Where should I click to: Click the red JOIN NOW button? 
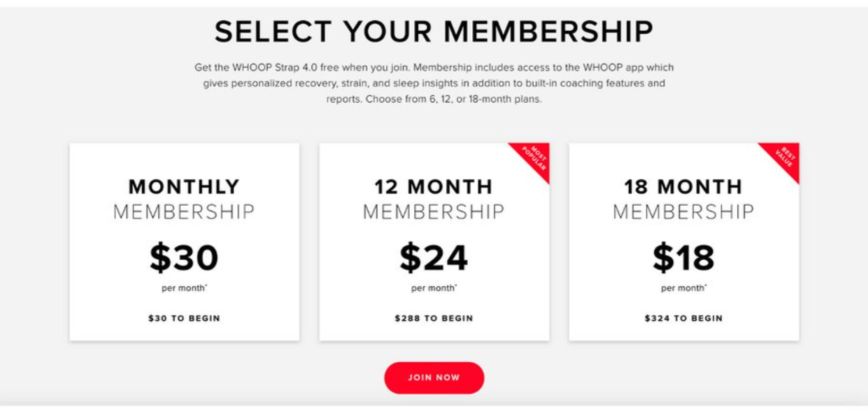pos(434,377)
